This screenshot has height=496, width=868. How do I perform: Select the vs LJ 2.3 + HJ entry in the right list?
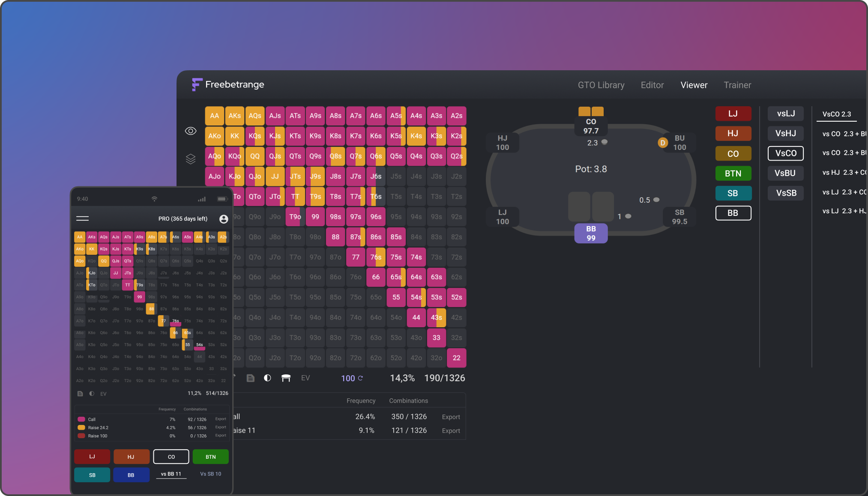843,211
